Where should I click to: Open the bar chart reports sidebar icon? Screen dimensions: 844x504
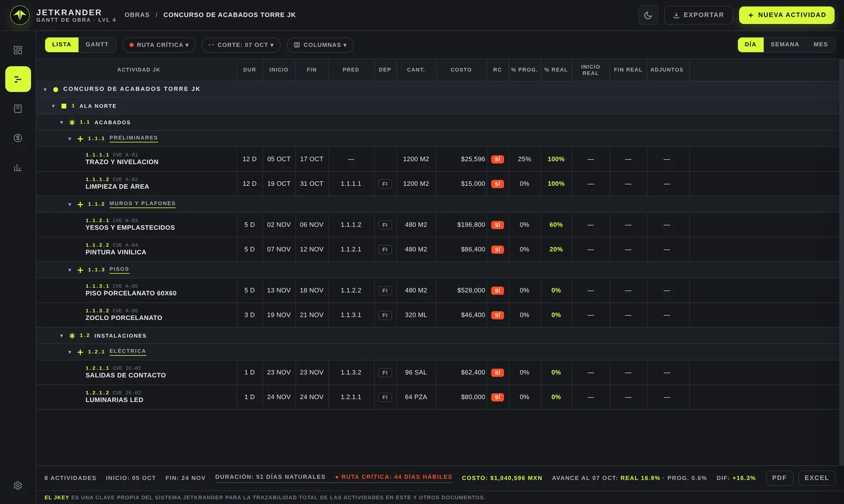[x=18, y=167]
